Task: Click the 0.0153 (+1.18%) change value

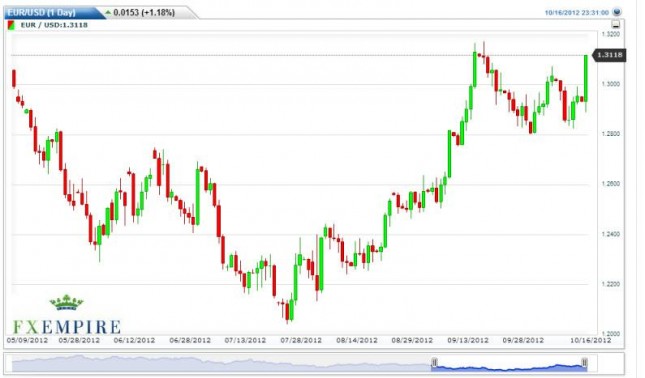Action: (144, 12)
